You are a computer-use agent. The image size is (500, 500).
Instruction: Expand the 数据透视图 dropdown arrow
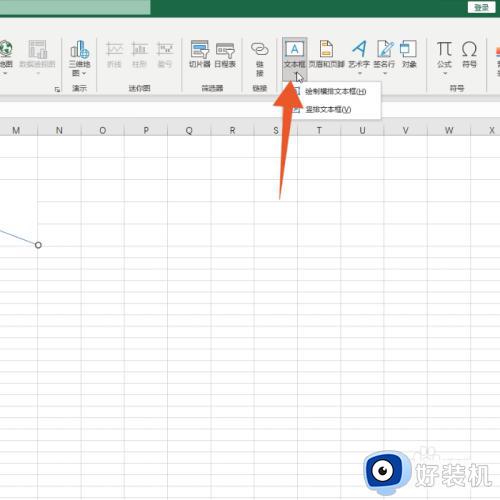pos(38,73)
